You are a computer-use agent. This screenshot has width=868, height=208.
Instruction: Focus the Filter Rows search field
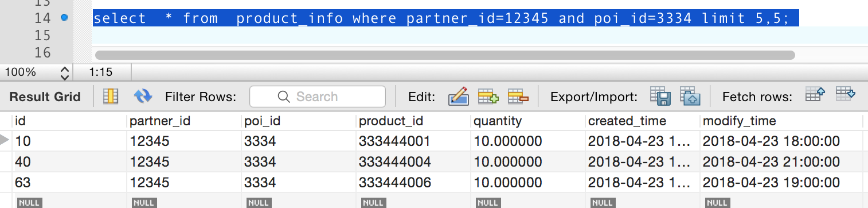coord(318,97)
